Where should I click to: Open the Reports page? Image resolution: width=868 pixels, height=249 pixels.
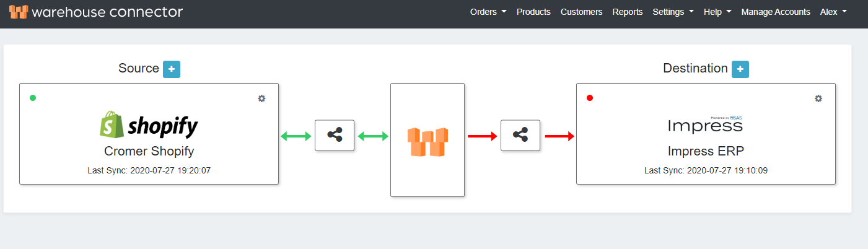(x=628, y=12)
